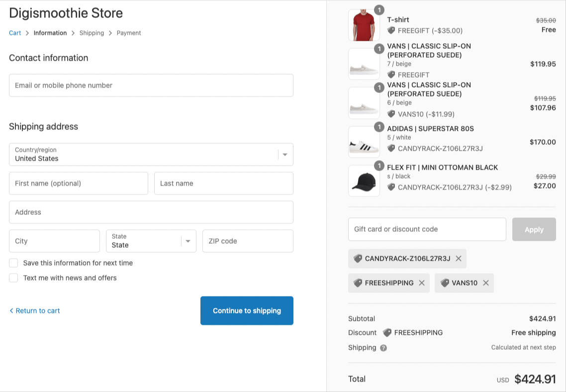Click the Free shipping discount value

tap(534, 332)
